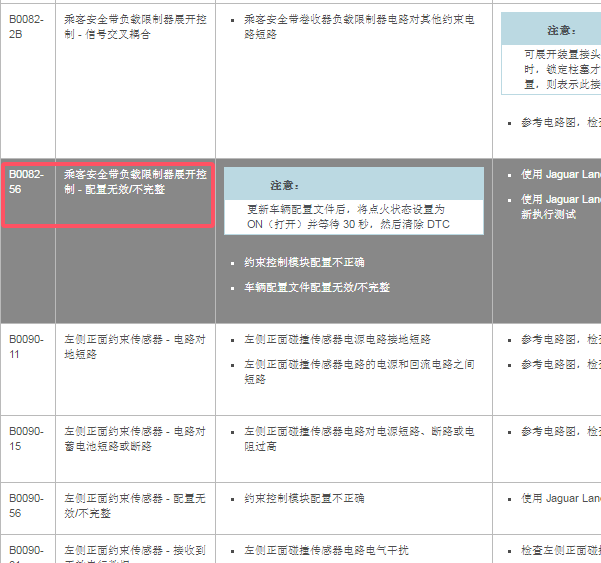
Task: Select description '左侧正面约束传感器 - 配置无效/不完整'
Action: pyautogui.click(x=135, y=506)
